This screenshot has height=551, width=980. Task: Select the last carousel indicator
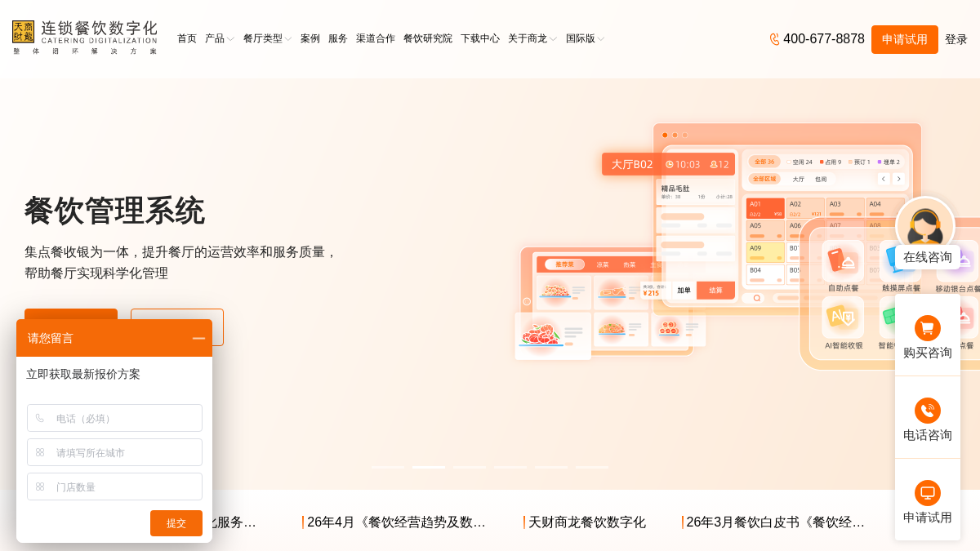click(592, 467)
